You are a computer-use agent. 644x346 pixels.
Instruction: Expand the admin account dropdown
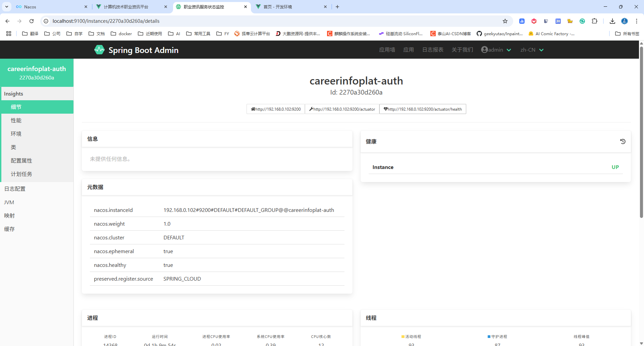(x=496, y=50)
